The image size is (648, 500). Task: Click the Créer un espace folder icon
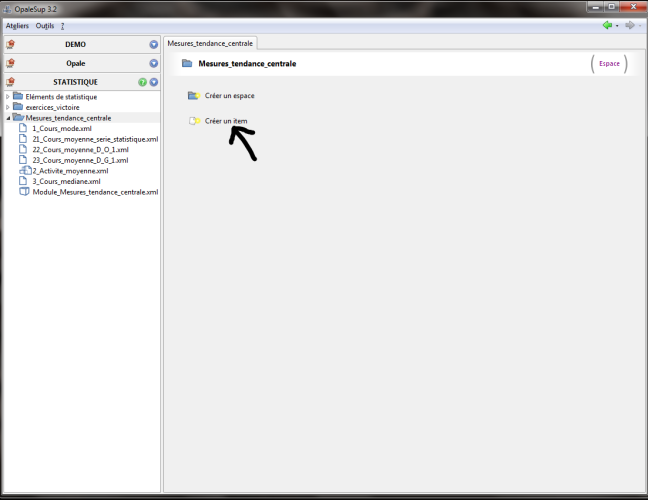[x=194, y=95]
